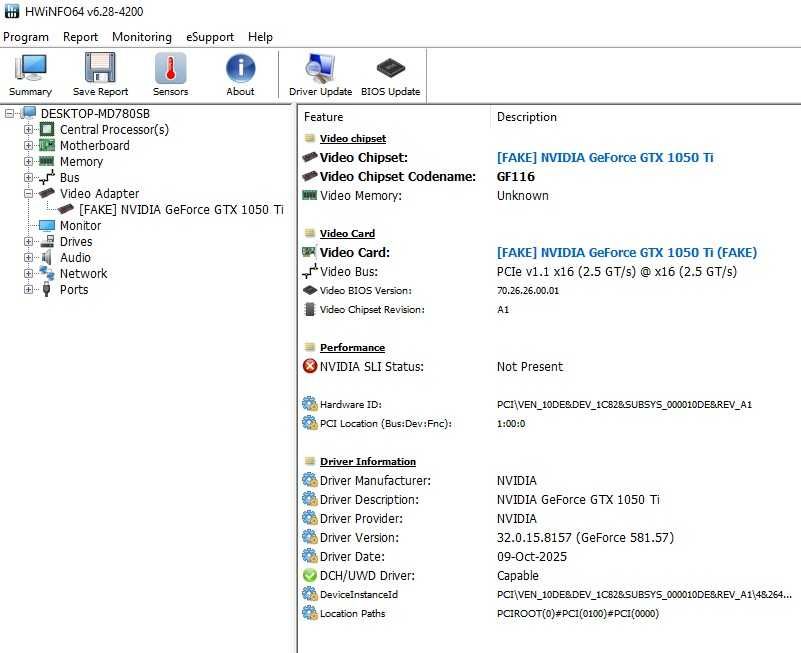Click the computer icon beside DESKTOP-MD780SB

(29, 113)
